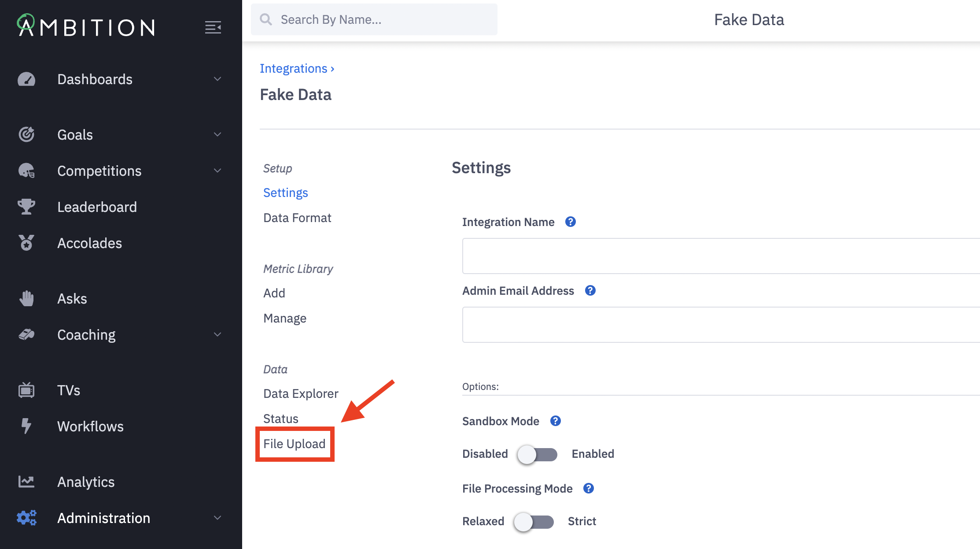Click the Search By Name box
980x549 pixels.
374,19
